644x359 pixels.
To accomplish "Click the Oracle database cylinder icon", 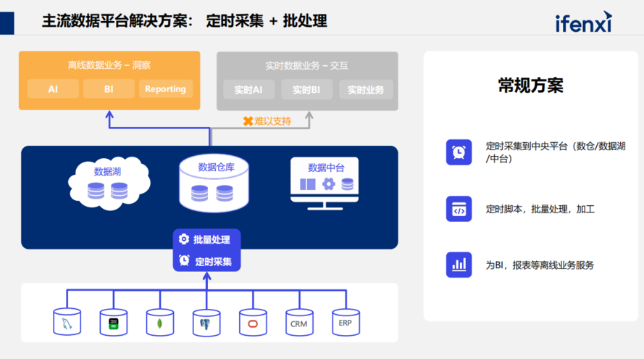I will [x=253, y=322].
